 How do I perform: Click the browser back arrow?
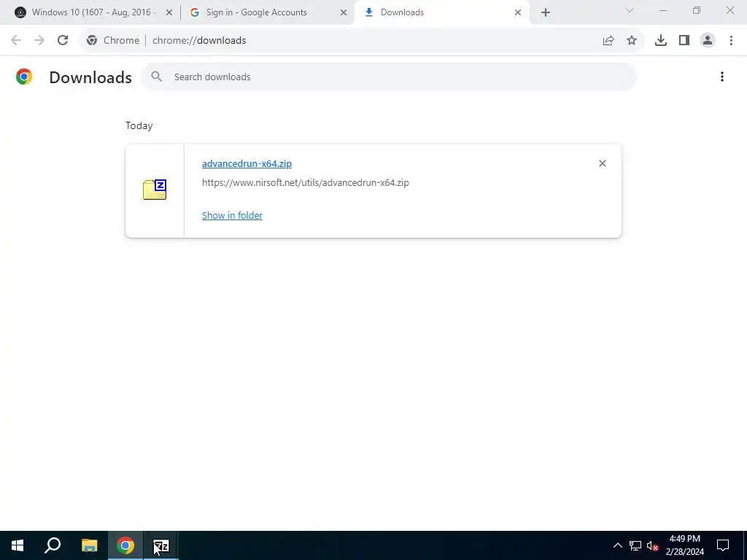(16, 41)
